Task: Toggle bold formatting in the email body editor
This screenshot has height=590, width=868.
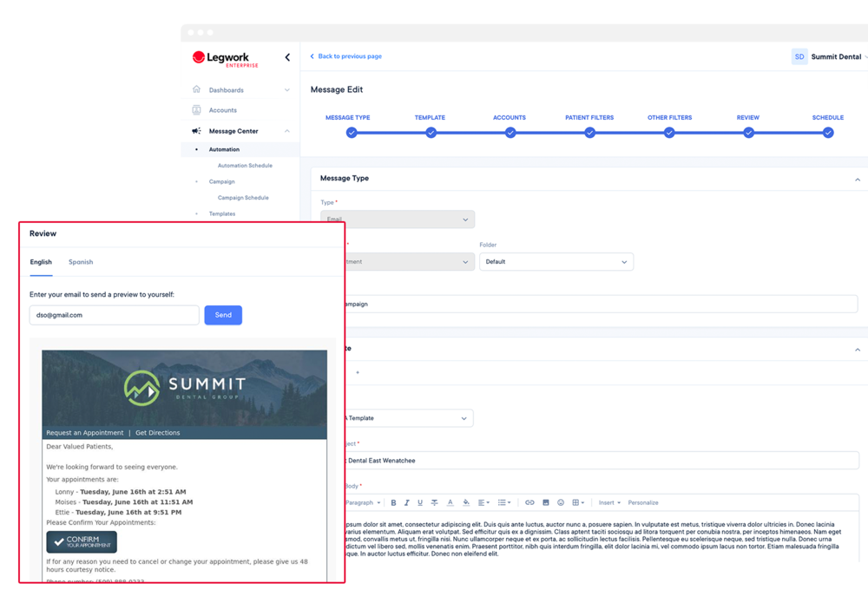Action: (393, 502)
